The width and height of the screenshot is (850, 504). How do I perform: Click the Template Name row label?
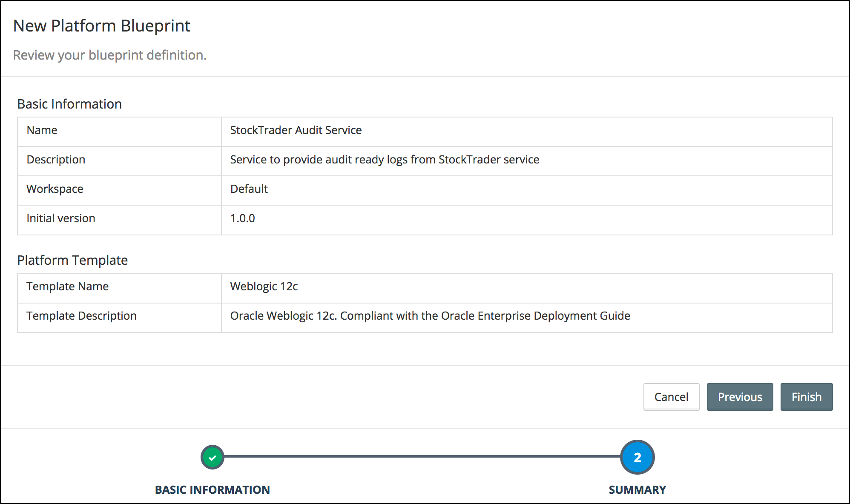tap(67, 286)
